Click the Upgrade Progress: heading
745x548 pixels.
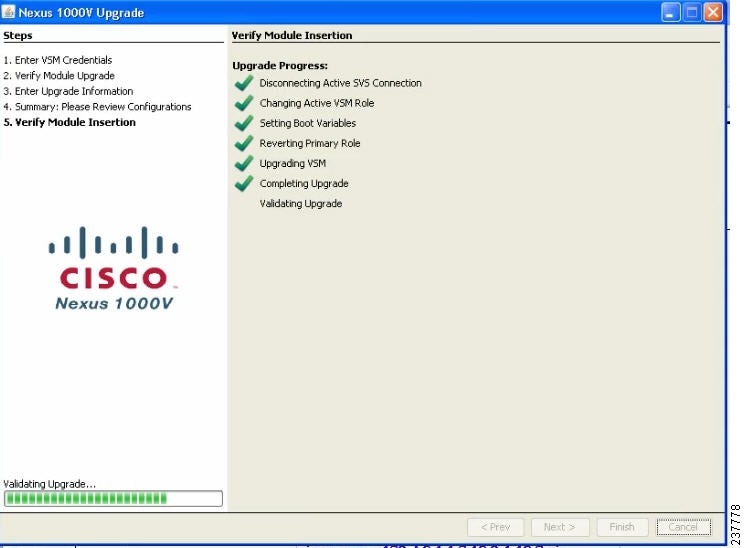280,66
